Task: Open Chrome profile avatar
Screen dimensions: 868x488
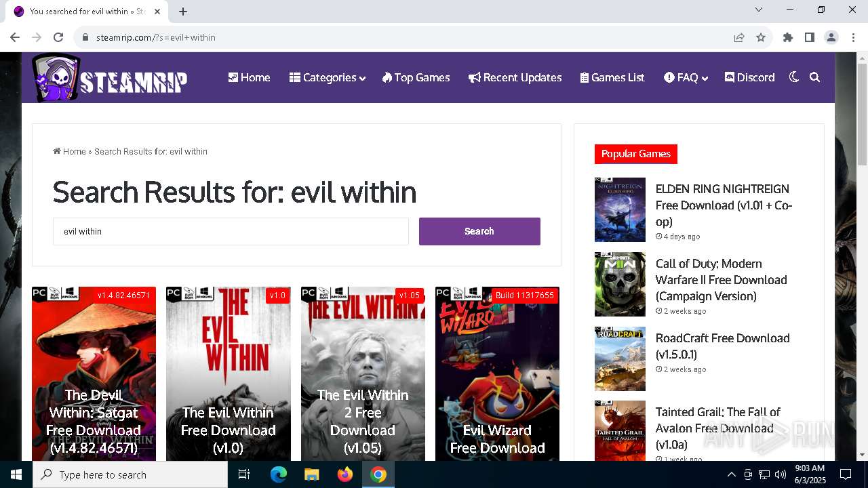Action: 831,37
